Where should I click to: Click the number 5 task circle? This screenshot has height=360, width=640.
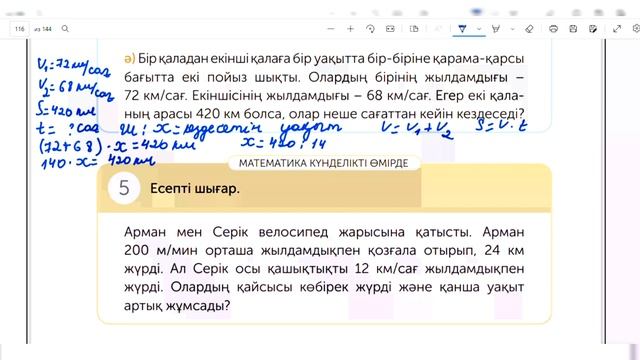coord(124,188)
